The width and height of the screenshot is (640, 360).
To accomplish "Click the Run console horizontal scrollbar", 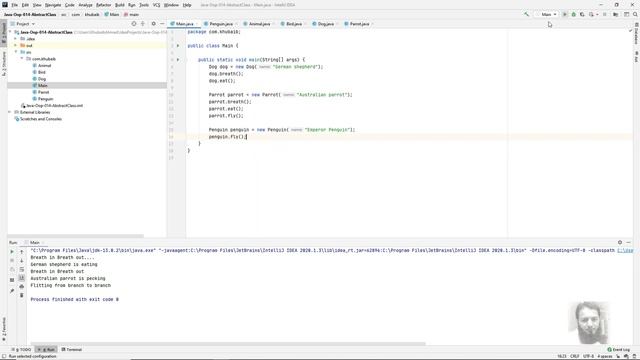I will click(228, 344).
